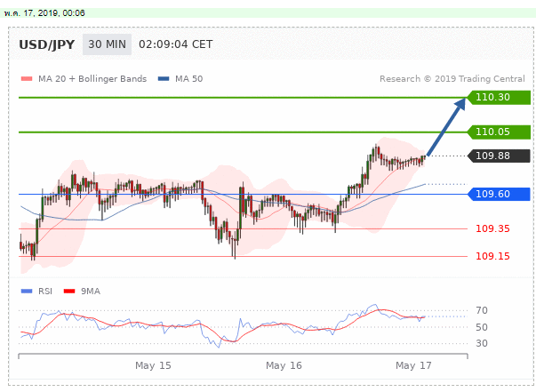The height and width of the screenshot is (392, 536).
Task: Select the 30 MIN timeframe box
Action: [107, 44]
